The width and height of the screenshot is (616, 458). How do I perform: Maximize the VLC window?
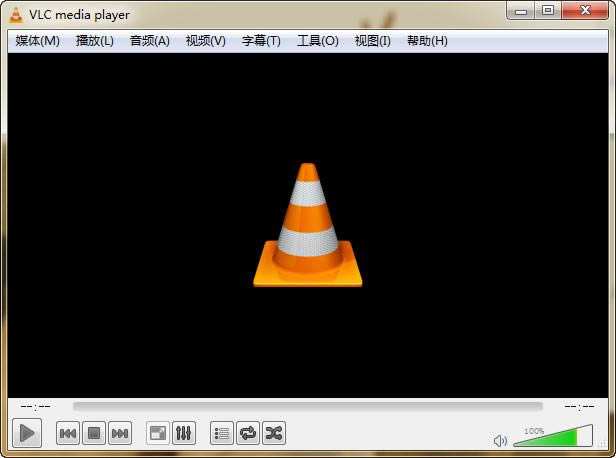pos(548,11)
